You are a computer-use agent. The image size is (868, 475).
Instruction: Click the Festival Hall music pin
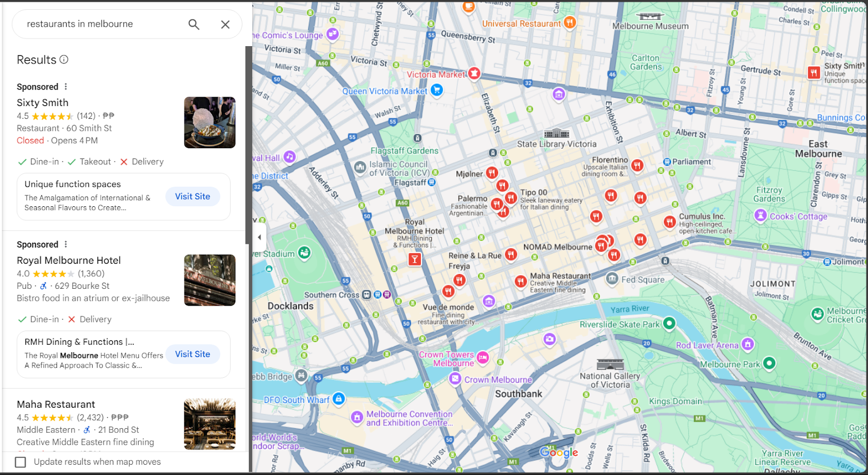point(290,157)
